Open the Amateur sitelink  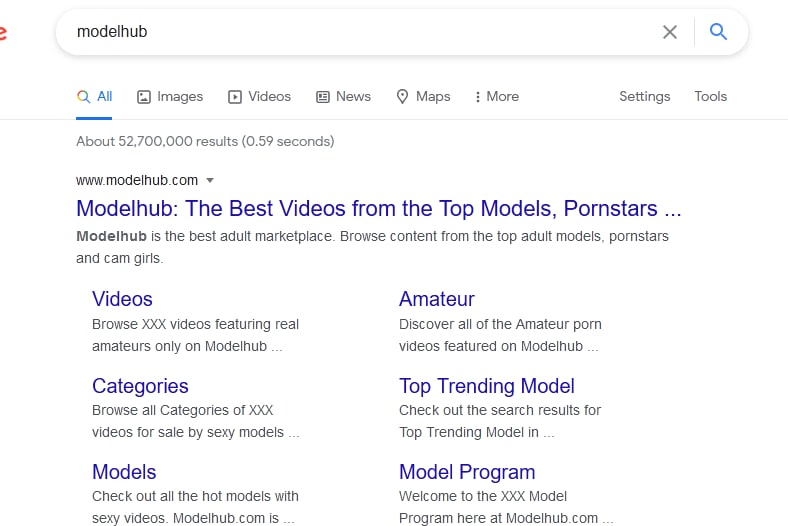coord(437,299)
